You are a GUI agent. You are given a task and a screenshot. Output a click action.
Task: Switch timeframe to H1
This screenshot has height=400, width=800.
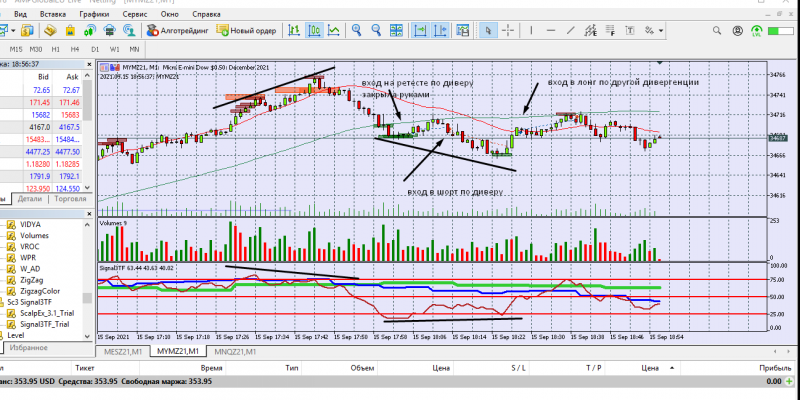click(x=56, y=49)
